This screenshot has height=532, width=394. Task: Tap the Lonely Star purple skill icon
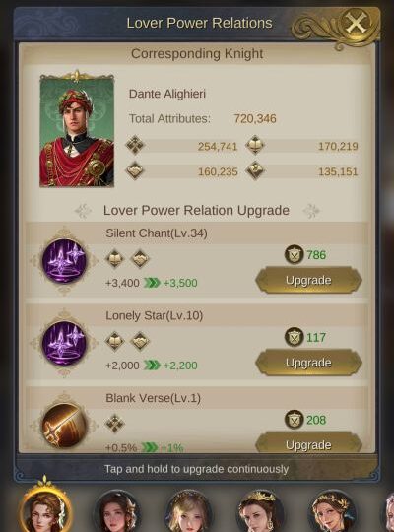pyautogui.click(x=64, y=344)
